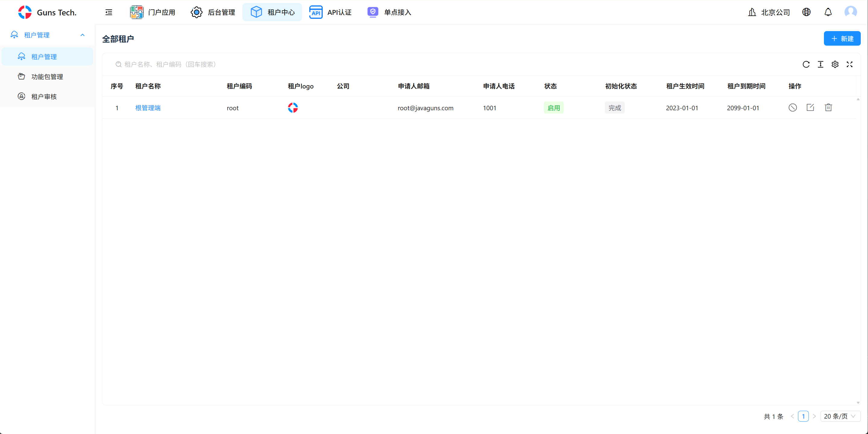
Task: Click the next page arrow
Action: (814, 416)
